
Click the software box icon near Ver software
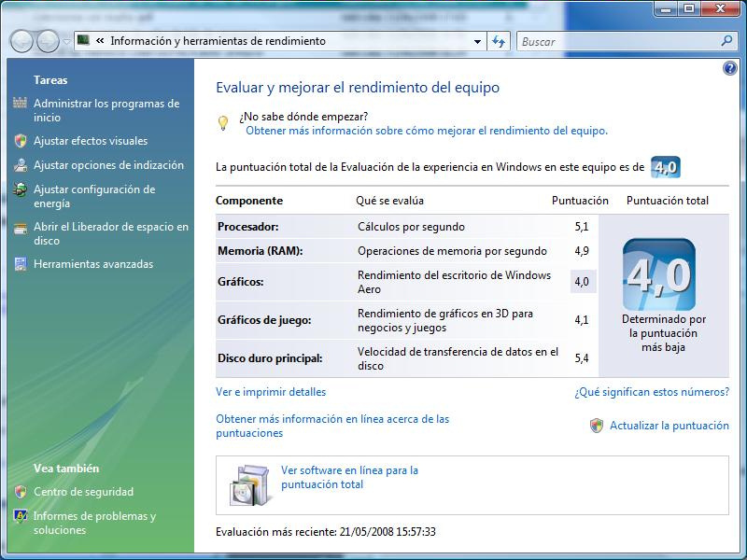(x=249, y=483)
